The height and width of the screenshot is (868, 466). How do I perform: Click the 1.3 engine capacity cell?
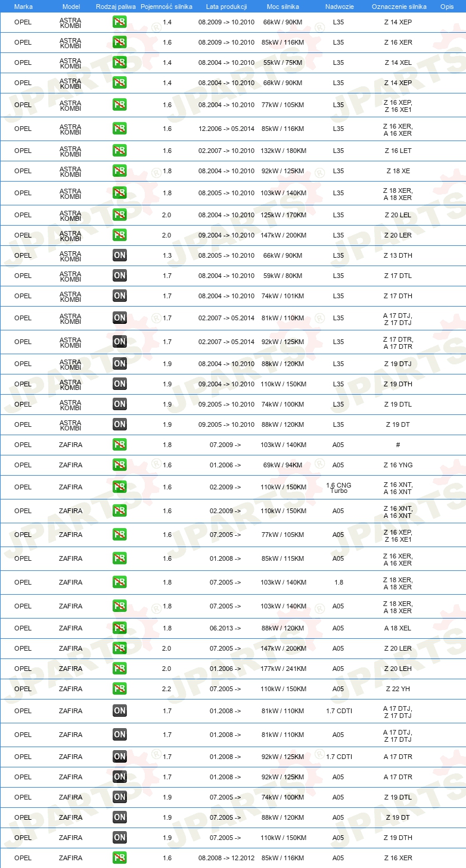167,255
